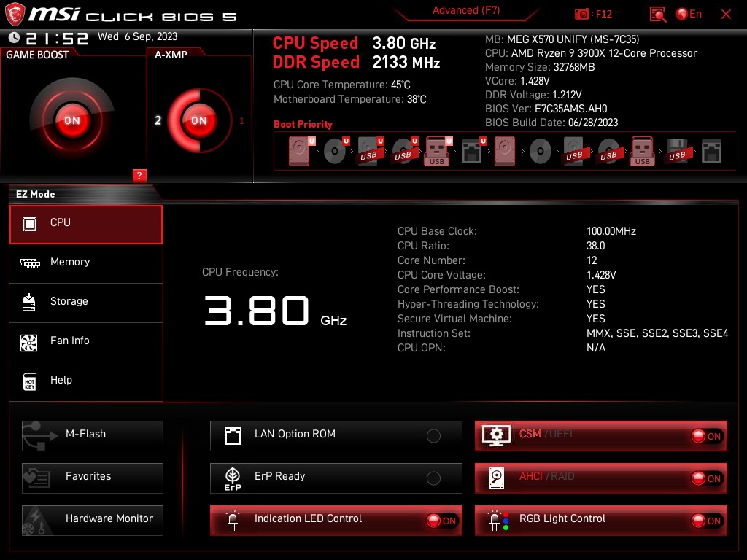Change language via the En globe icon
747x560 pixels.
pos(689,15)
